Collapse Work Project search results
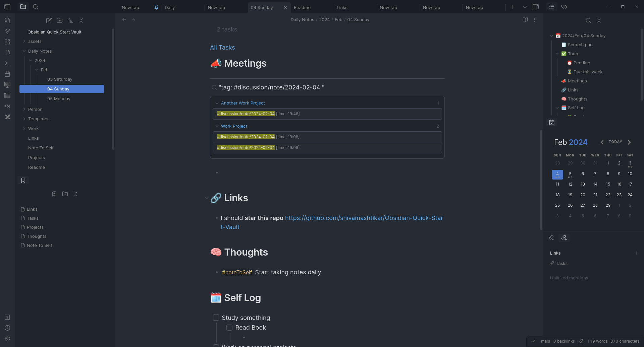This screenshot has height=347, width=644. (217, 126)
